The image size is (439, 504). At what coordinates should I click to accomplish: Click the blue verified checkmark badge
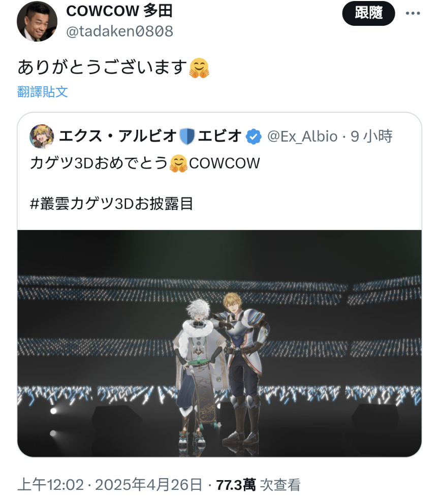pos(254,137)
